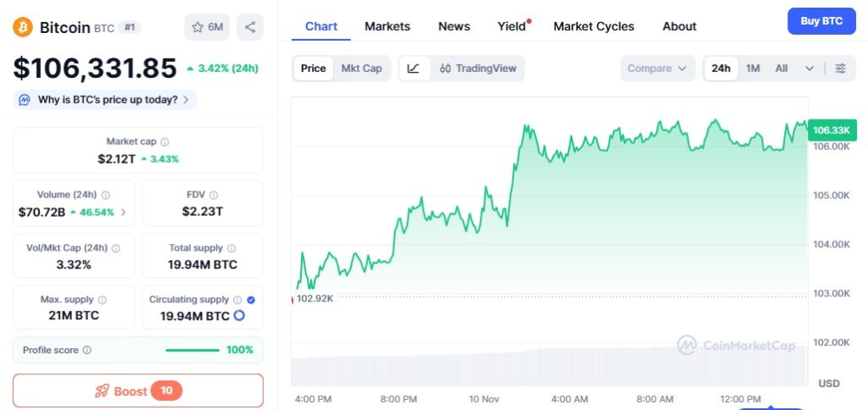Select the All time range
Screen dimensions: 868x410
point(781,69)
